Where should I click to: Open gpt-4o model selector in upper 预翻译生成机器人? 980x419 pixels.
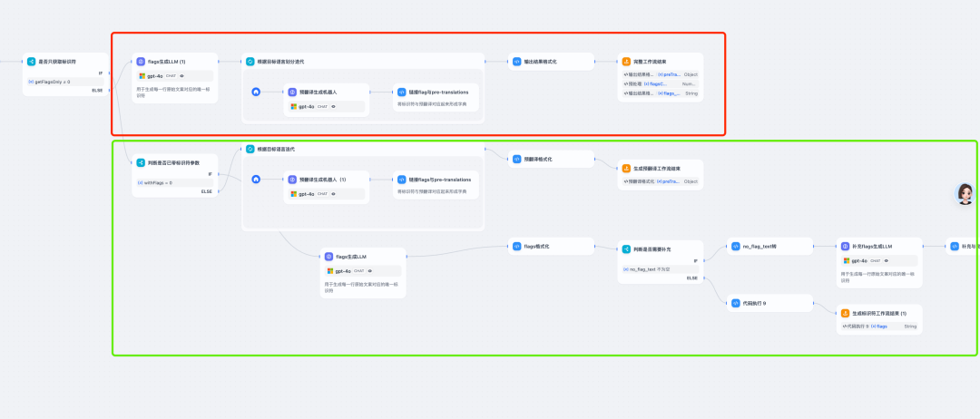coord(327,106)
